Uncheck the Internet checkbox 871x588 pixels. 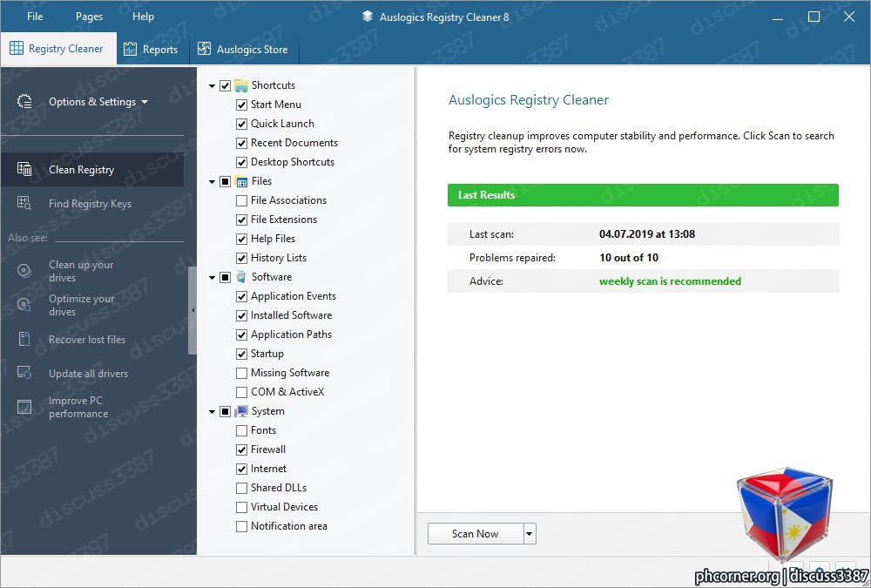coord(241,469)
